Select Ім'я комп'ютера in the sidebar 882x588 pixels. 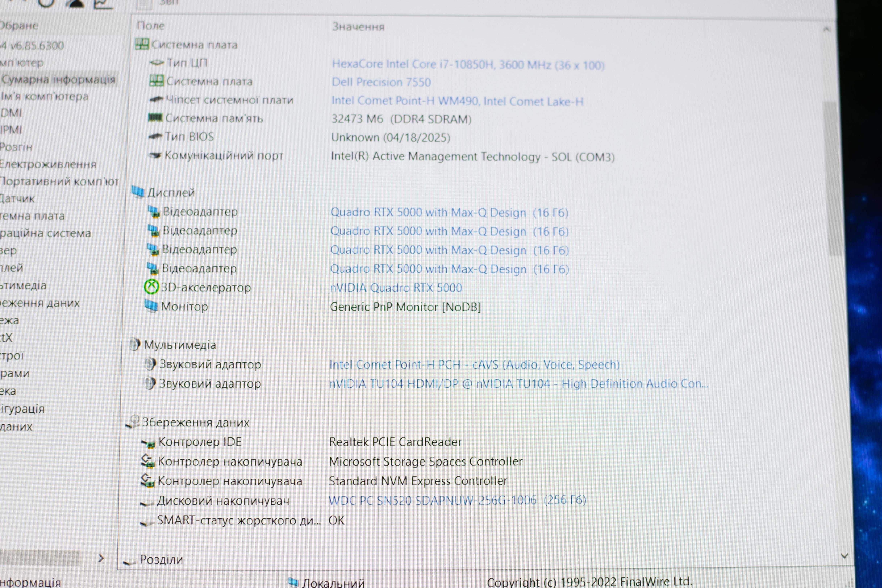[x=44, y=96]
